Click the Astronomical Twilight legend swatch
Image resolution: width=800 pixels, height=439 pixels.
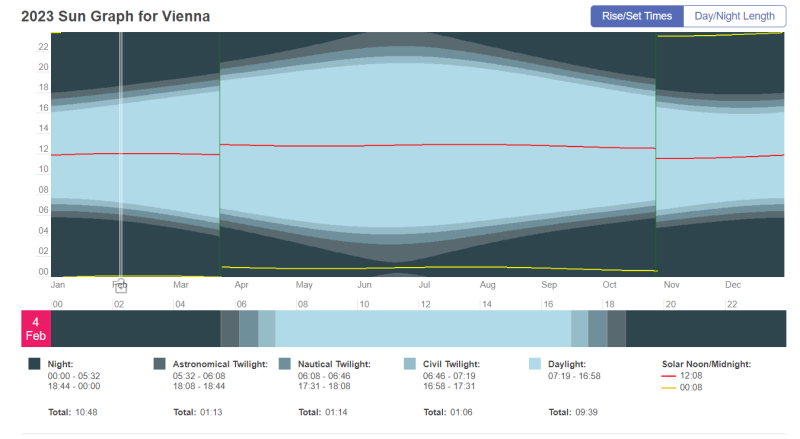coord(159,364)
